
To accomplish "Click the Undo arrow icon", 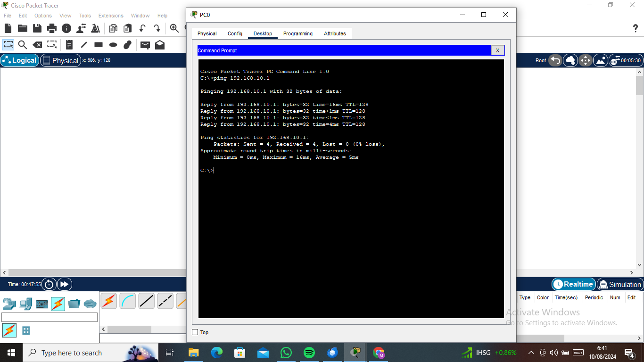I will [142, 28].
